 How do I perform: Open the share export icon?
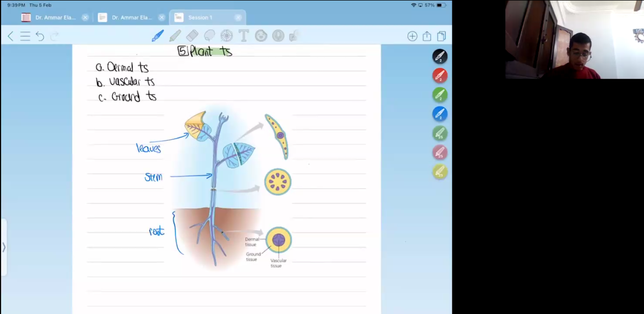427,36
